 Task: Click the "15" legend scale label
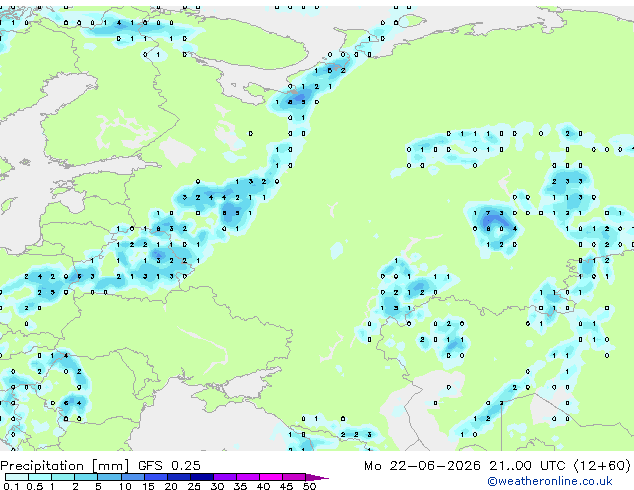pos(148,486)
